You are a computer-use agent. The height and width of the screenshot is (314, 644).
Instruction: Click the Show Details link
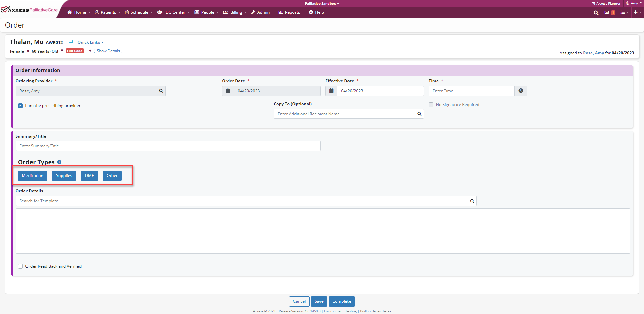point(108,51)
